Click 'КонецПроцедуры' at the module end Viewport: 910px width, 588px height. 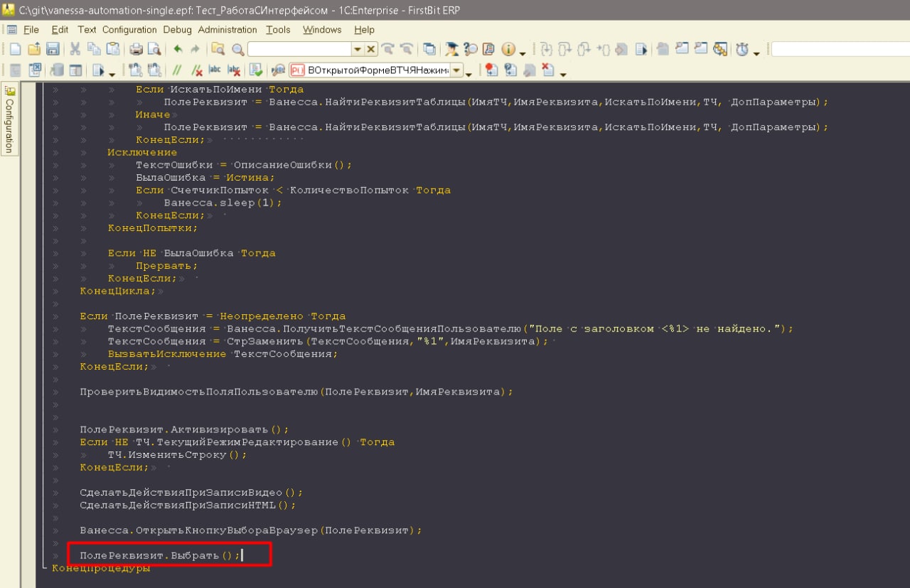(101, 568)
